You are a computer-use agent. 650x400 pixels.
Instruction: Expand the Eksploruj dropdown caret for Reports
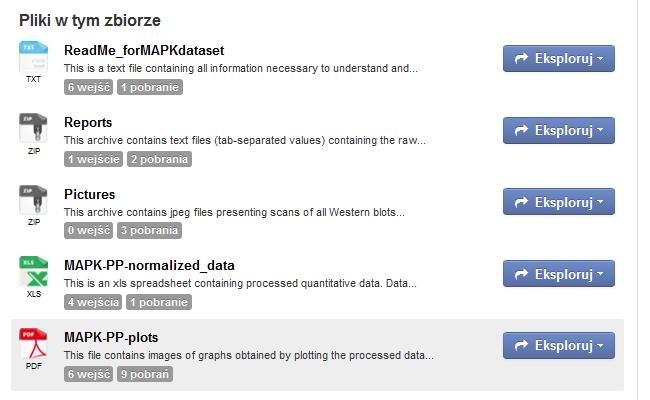(600, 131)
